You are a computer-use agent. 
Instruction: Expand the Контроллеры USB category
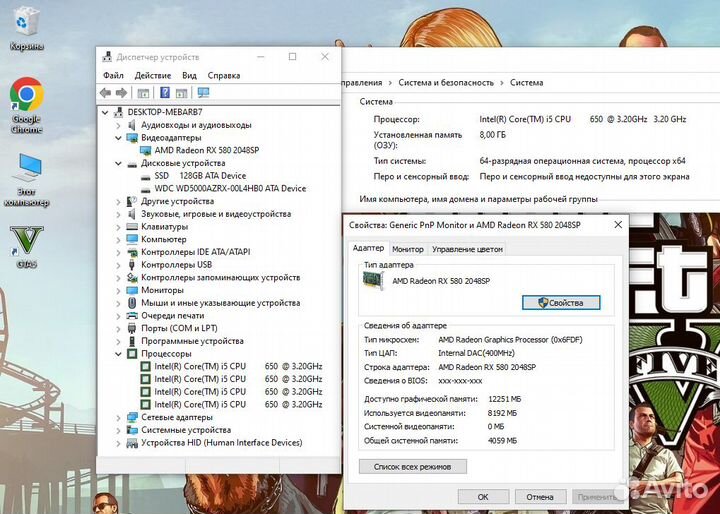[118, 265]
